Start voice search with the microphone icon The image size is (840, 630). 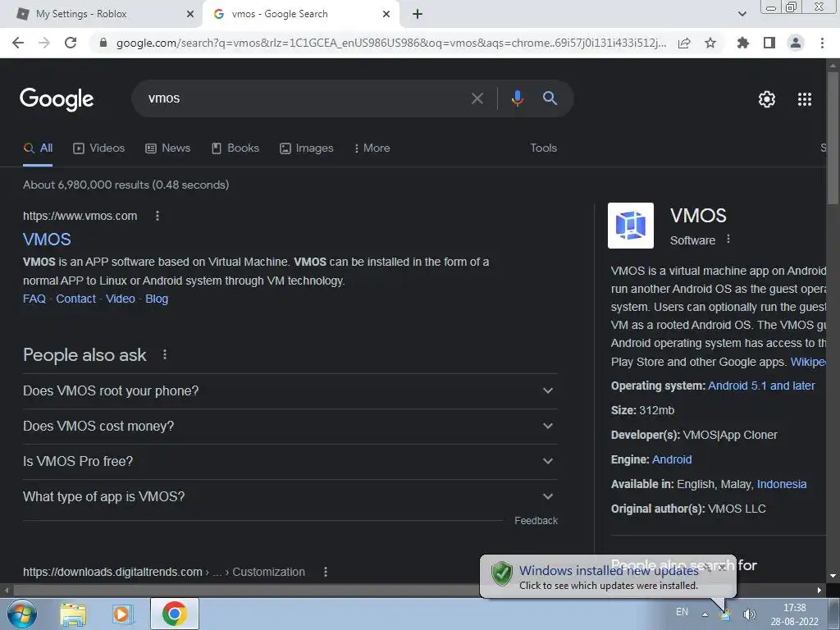click(517, 98)
